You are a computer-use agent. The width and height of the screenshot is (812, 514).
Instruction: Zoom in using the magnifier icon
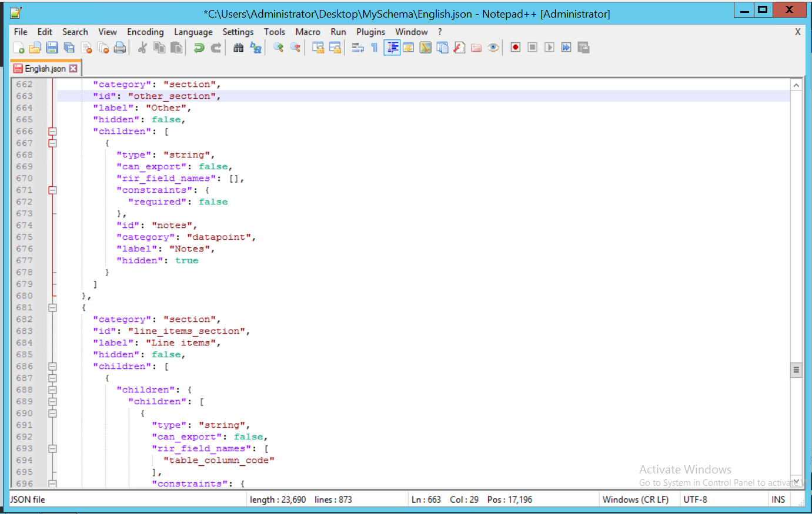[278, 47]
